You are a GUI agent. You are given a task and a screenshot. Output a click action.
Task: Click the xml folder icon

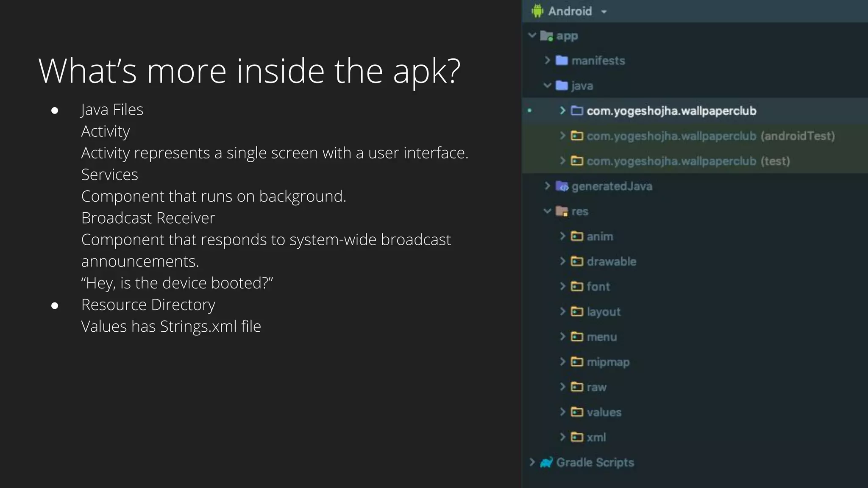(x=577, y=437)
